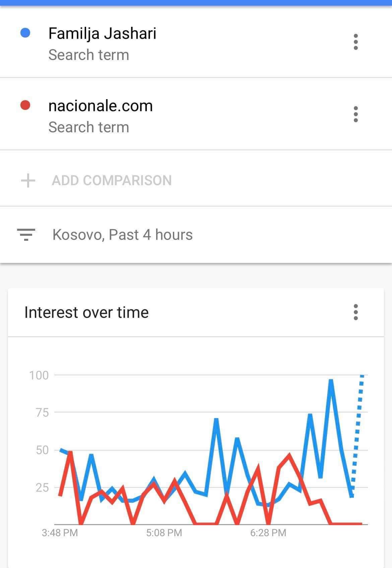Open Interest over time card menu
The image size is (392, 568).
click(355, 312)
